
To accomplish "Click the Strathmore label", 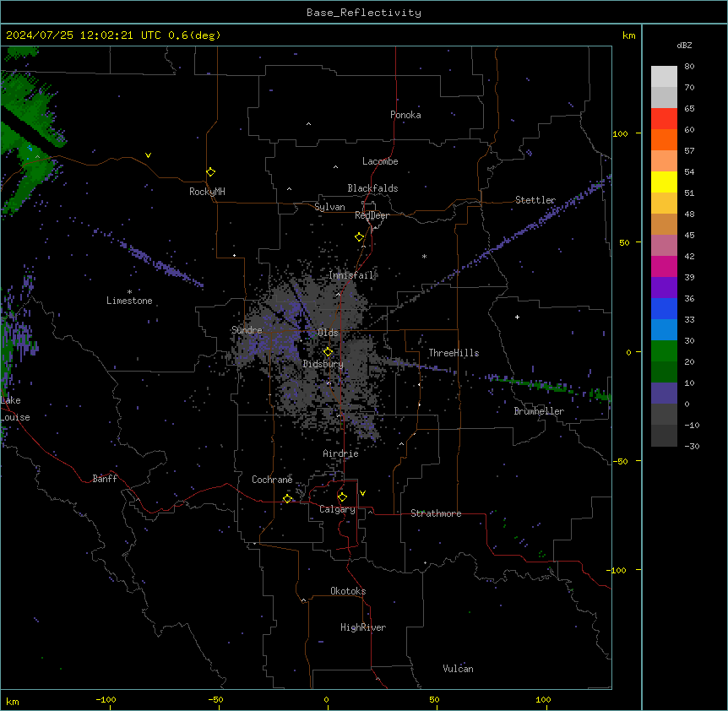I will tap(436, 513).
